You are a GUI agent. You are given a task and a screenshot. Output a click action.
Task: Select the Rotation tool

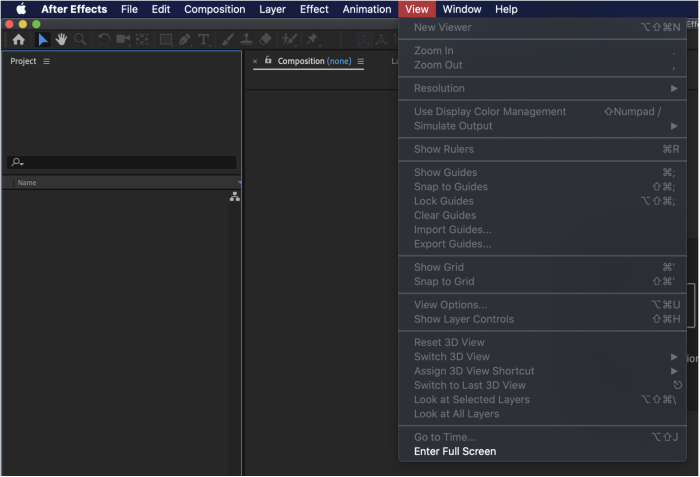point(104,40)
